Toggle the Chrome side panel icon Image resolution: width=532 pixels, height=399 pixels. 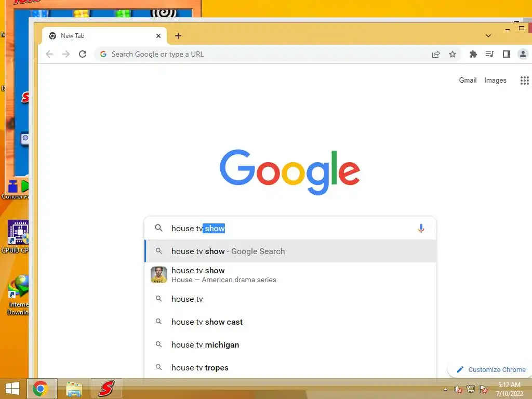click(506, 54)
